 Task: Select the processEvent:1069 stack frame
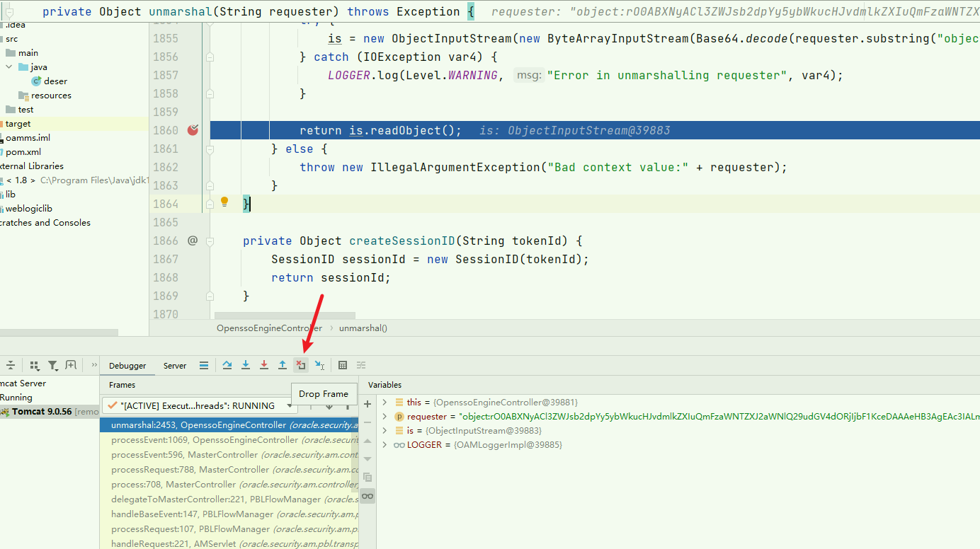click(229, 439)
